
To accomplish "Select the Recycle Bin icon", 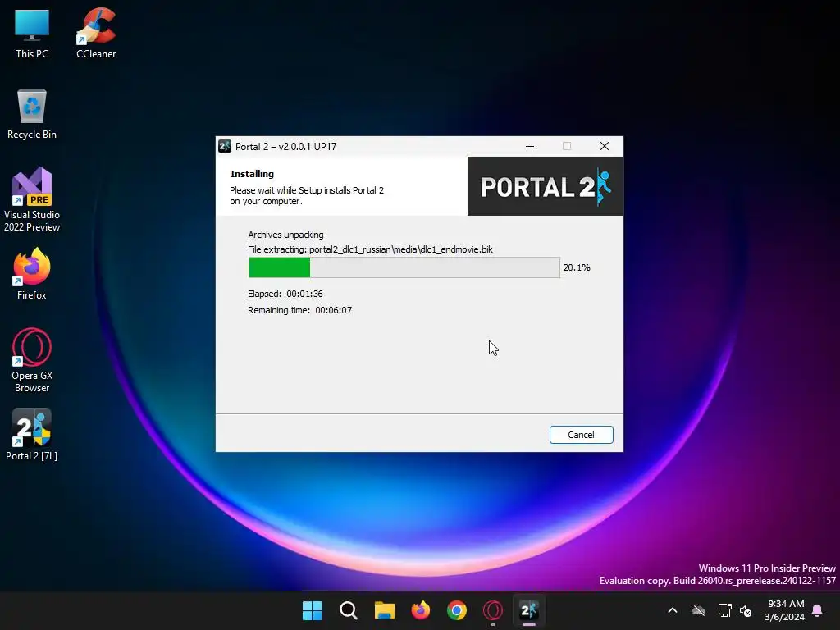I will [x=32, y=114].
